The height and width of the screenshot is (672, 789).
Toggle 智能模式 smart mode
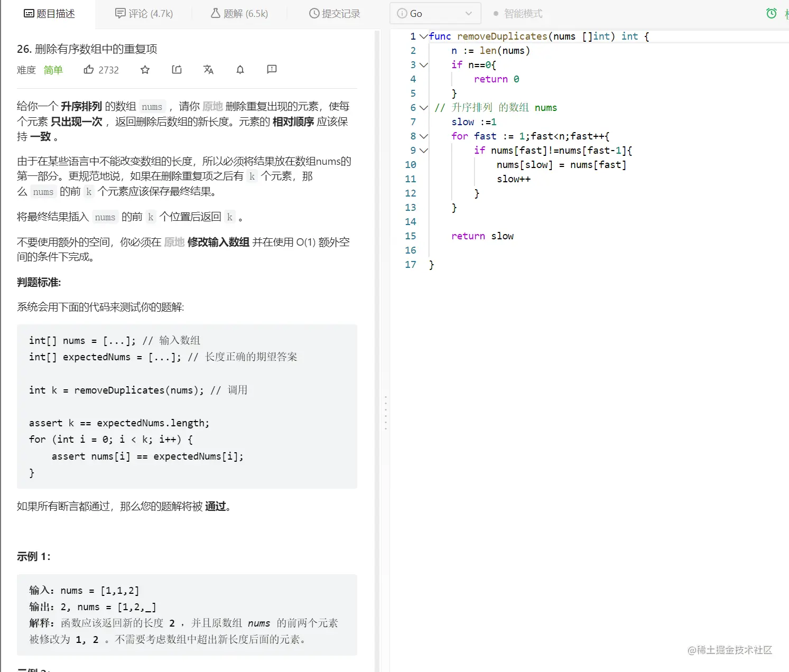click(x=517, y=14)
